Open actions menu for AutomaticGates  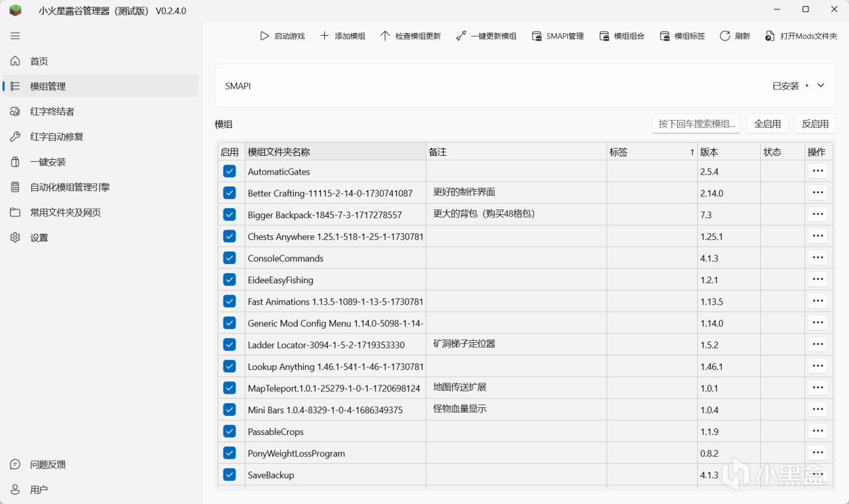point(818,171)
